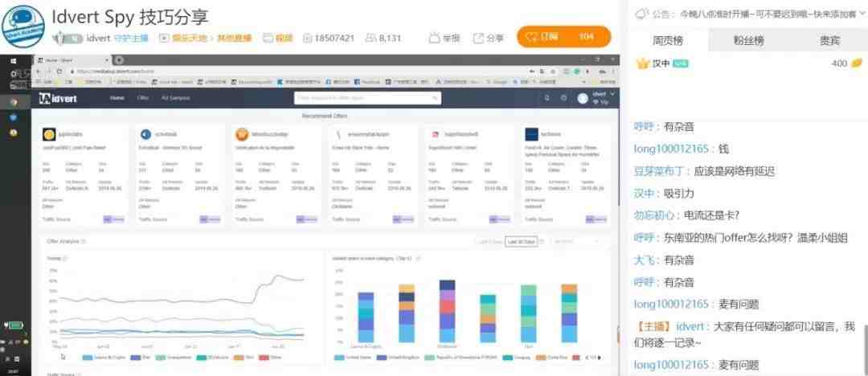The width and height of the screenshot is (868, 376).
Task: Click the Ad badge on the last offer card
Action: click(x=596, y=219)
